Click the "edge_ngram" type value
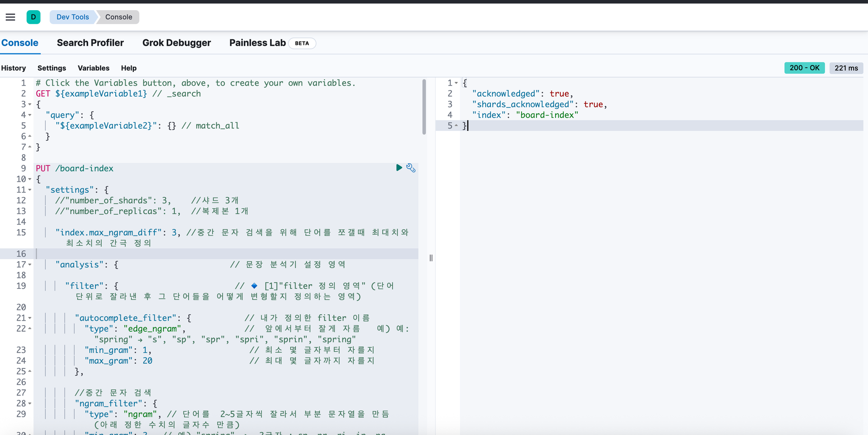This screenshot has width=868, height=435. [152, 328]
